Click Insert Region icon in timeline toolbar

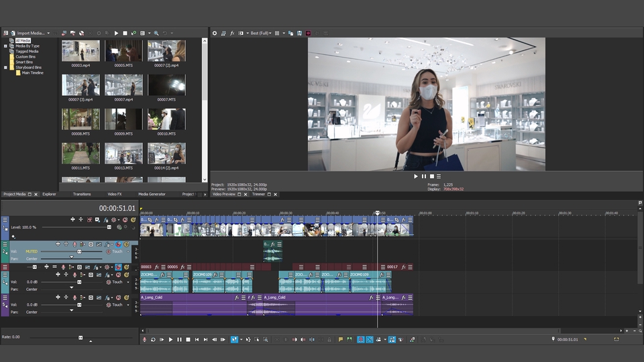pyautogui.click(x=349, y=339)
